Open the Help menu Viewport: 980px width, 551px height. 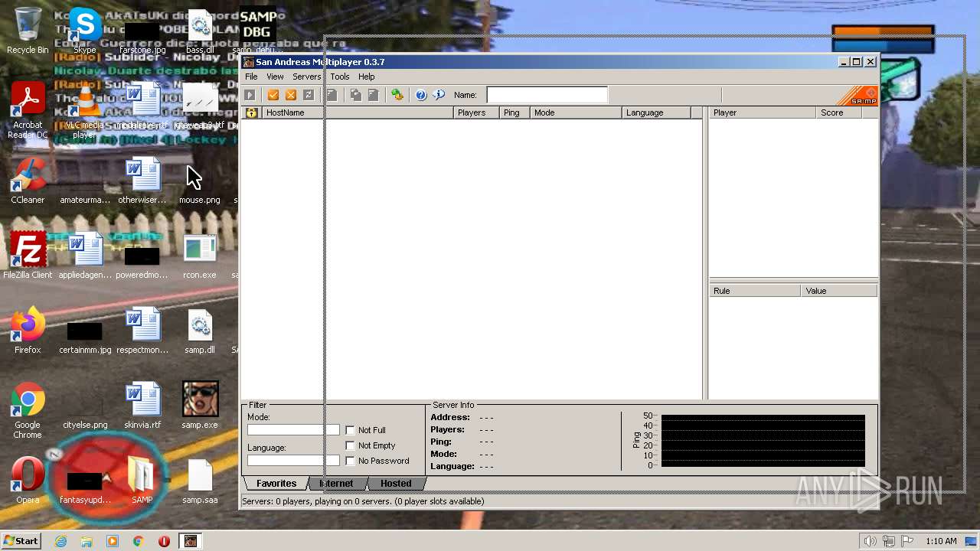(366, 77)
